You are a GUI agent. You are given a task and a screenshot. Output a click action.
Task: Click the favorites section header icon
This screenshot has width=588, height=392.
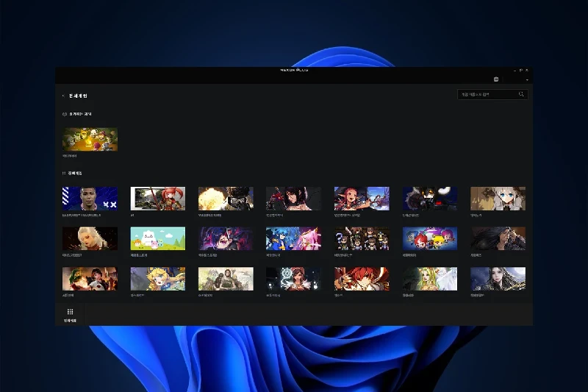click(x=65, y=114)
